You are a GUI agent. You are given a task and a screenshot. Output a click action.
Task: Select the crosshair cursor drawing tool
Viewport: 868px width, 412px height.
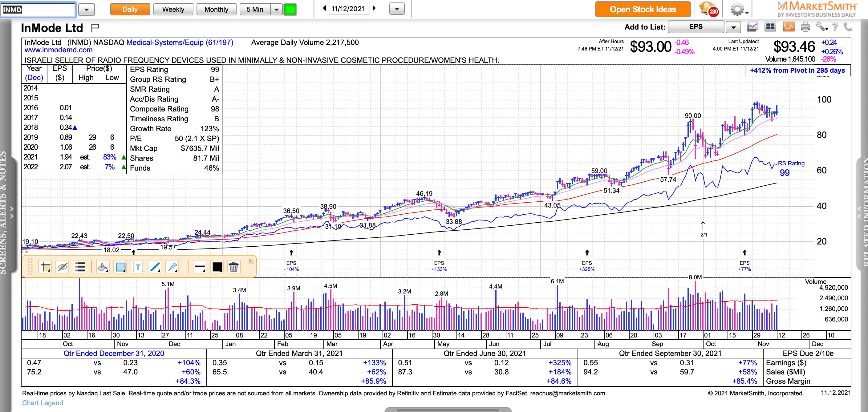coord(45,267)
